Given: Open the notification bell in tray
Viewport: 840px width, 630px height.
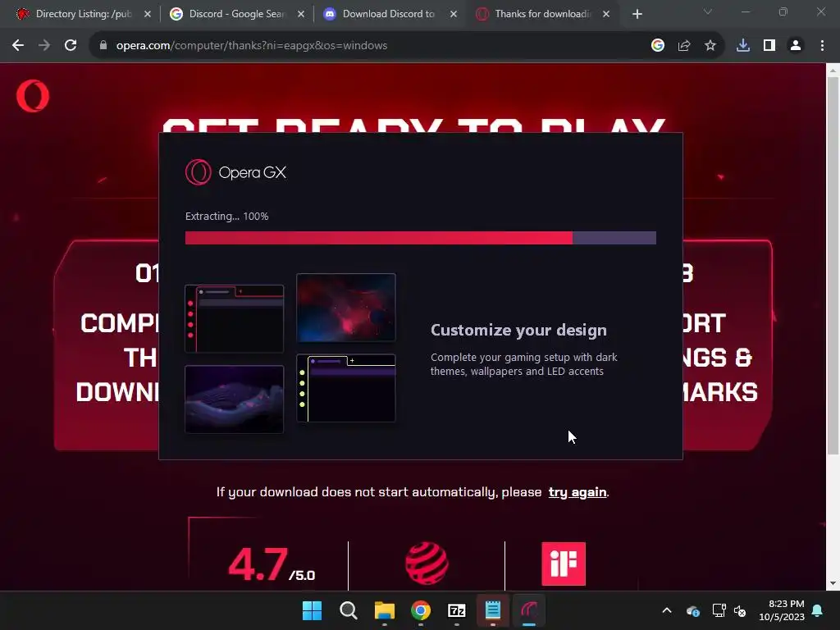Looking at the screenshot, I should [818, 610].
